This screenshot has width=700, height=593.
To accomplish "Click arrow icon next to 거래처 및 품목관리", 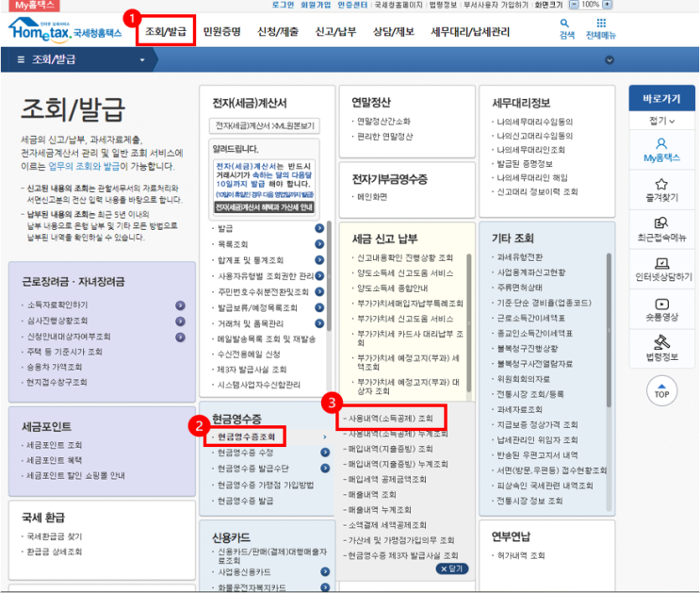I will (319, 323).
